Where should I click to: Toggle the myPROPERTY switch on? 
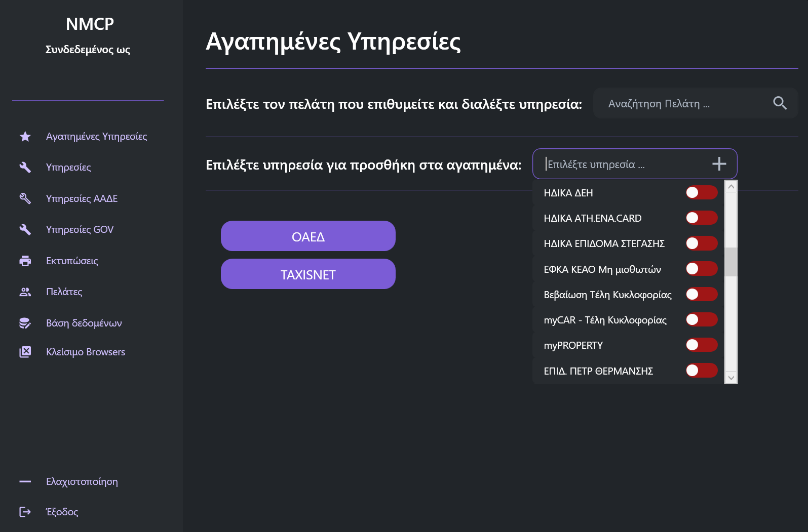701,345
